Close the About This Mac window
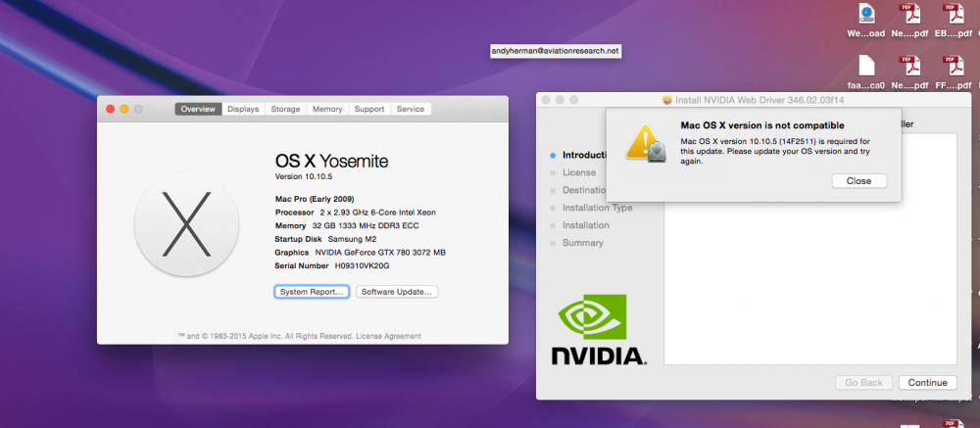Screen dimensions: 980x428 [110, 109]
